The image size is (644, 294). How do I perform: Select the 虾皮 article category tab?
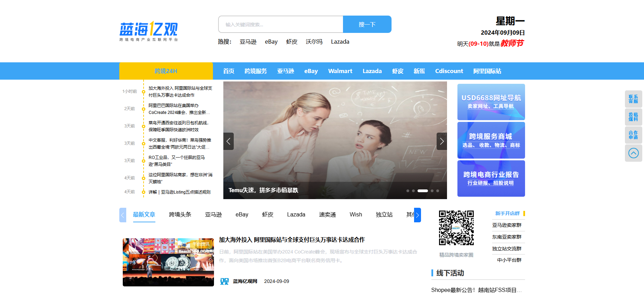point(268,215)
